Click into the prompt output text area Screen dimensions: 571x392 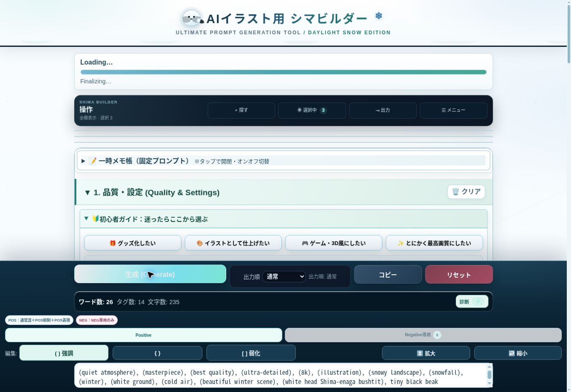click(x=281, y=376)
